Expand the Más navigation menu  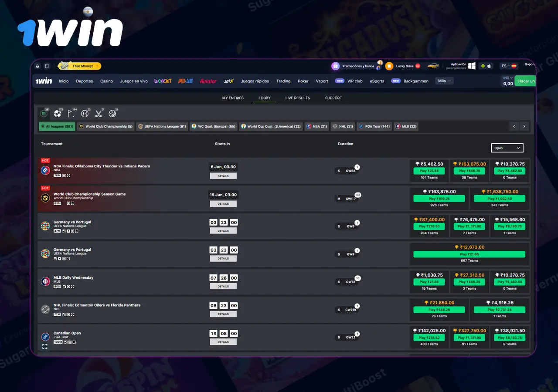[444, 81]
